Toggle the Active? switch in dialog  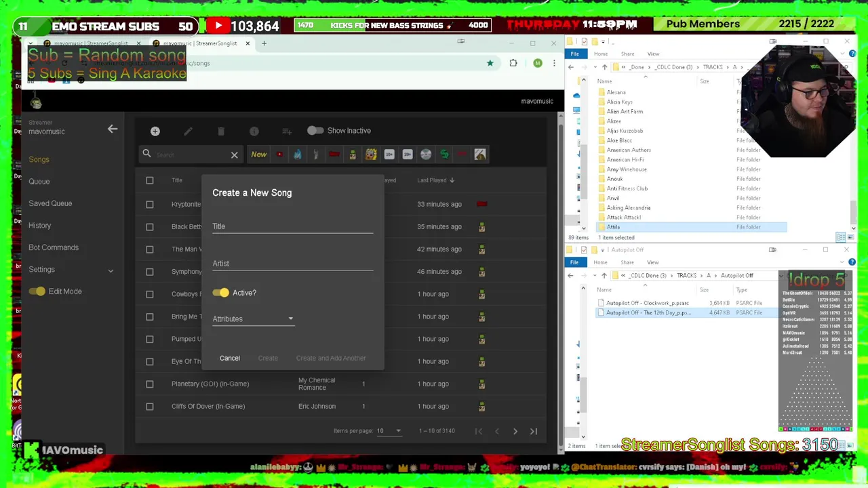click(x=221, y=293)
